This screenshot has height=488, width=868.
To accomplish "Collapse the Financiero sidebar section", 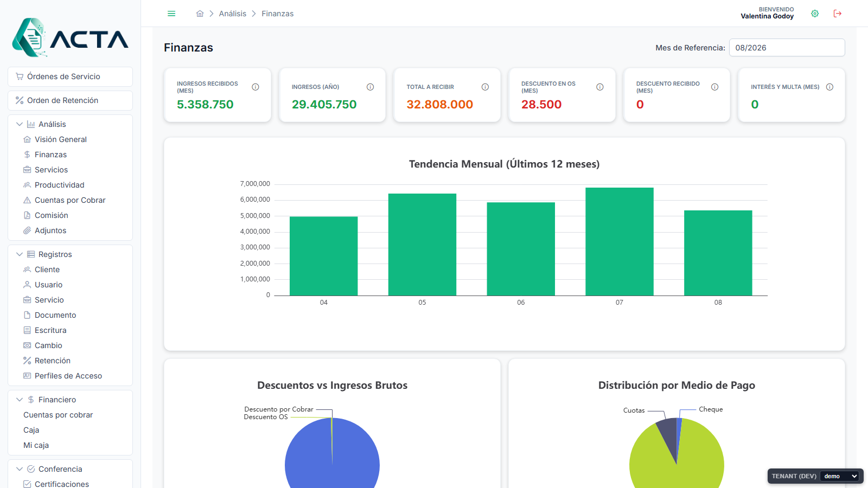I will click(20, 400).
